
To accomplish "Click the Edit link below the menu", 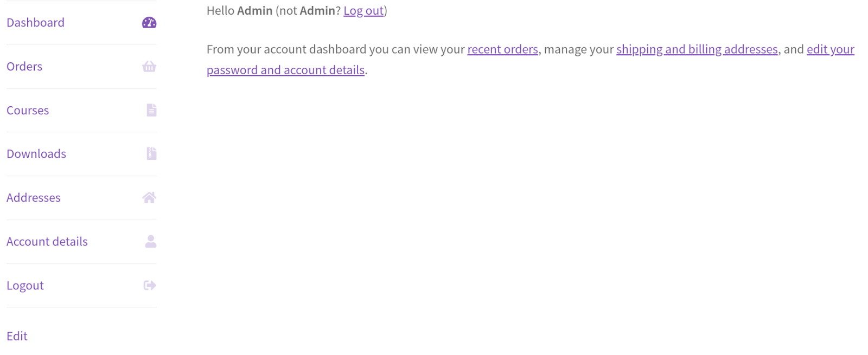I will pyautogui.click(x=17, y=336).
